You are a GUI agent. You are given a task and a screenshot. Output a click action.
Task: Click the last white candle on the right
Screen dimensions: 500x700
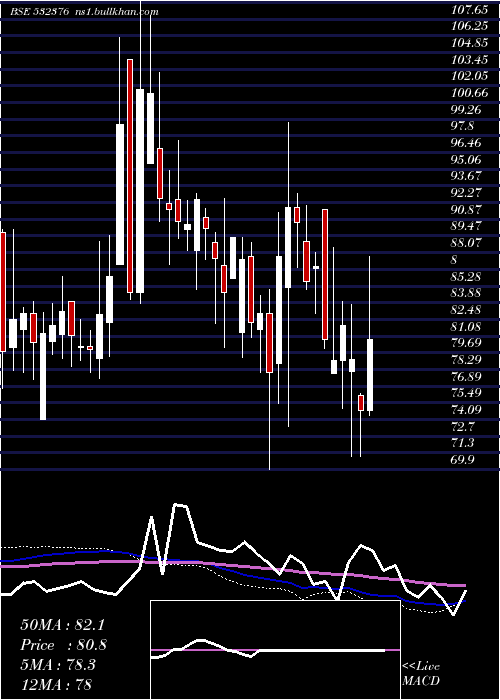click(x=370, y=375)
